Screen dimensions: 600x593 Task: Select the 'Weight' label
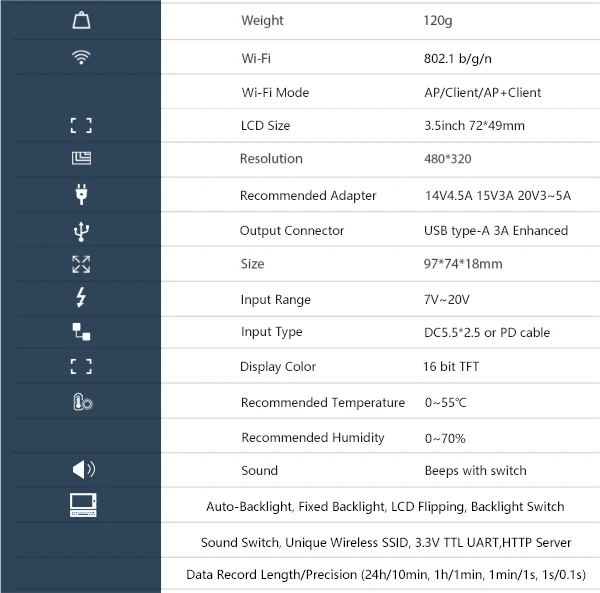pos(262,20)
